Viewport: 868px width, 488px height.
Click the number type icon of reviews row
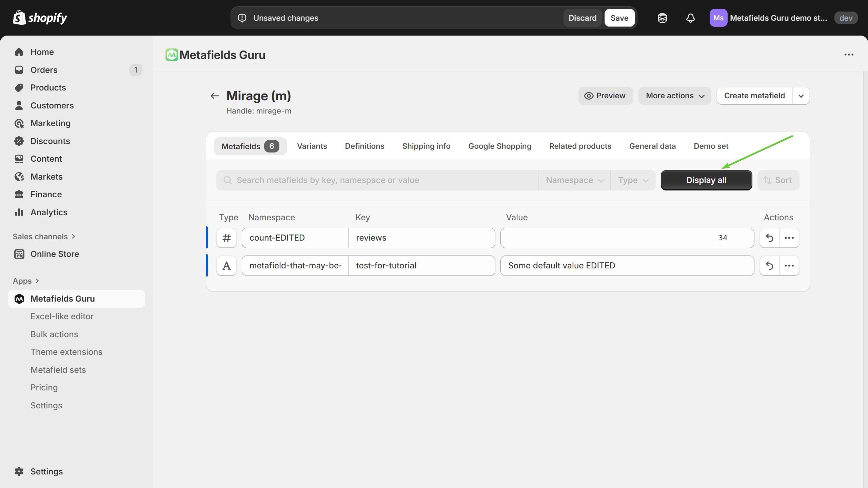(226, 238)
